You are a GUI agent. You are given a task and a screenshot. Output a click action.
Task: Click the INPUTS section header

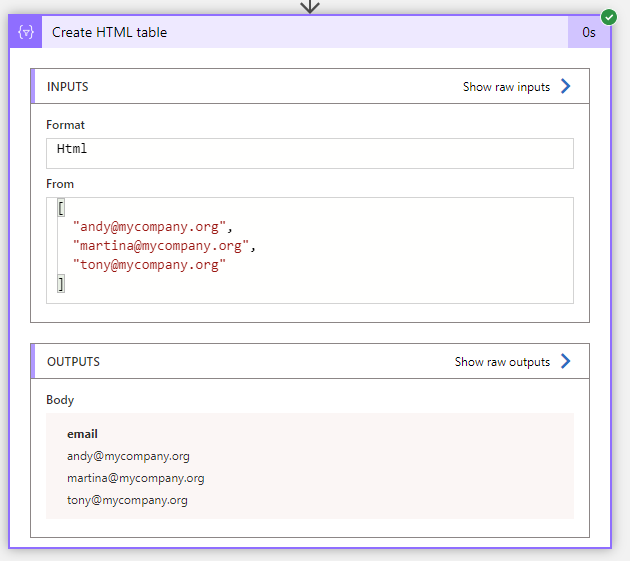tap(68, 87)
